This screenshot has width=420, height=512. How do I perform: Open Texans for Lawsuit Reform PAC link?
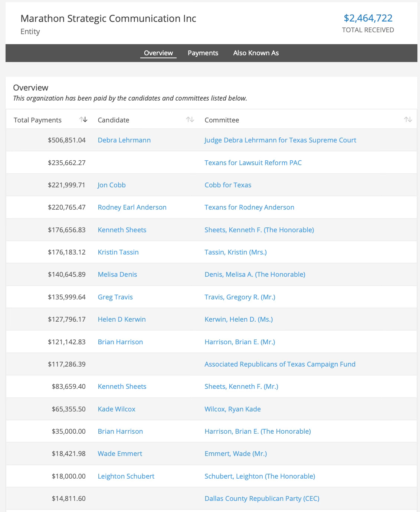pyautogui.click(x=253, y=163)
